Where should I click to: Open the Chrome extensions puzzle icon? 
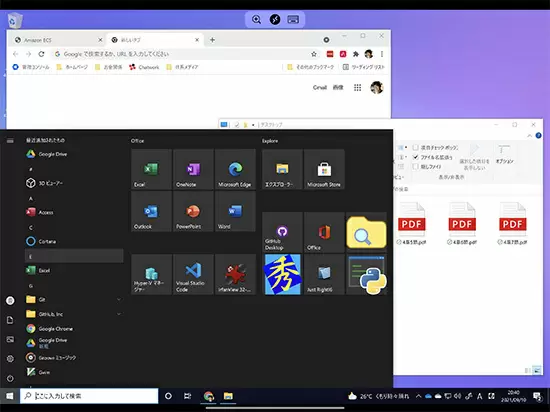356,54
